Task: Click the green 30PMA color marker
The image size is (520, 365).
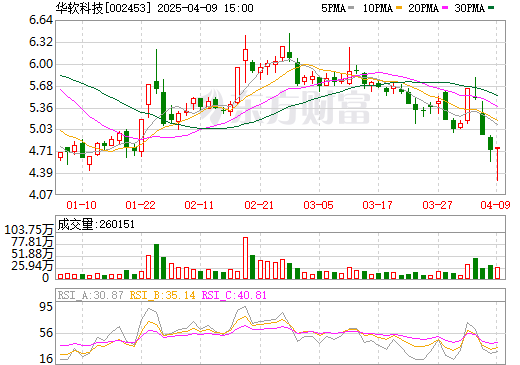Action: (491, 7)
